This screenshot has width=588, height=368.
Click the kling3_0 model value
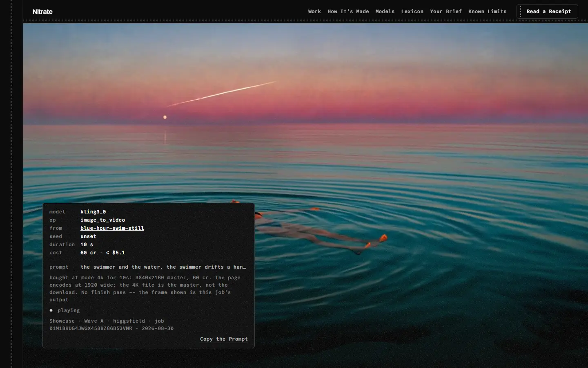pyautogui.click(x=93, y=212)
